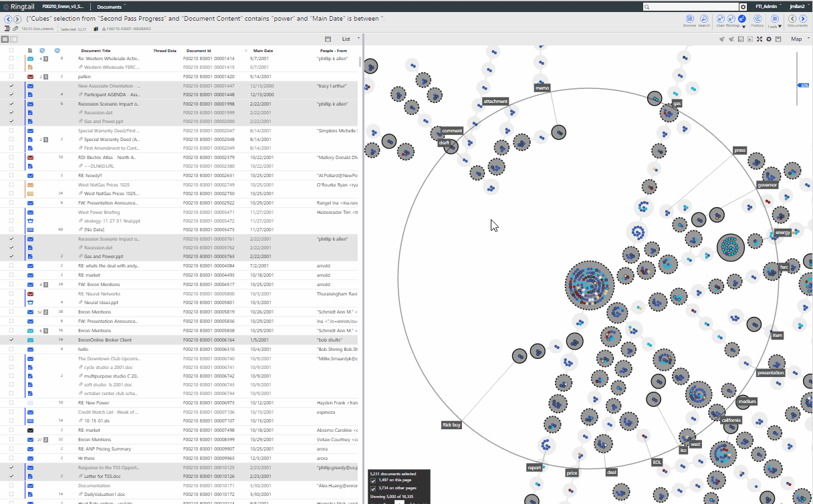The width and height of the screenshot is (813, 504).
Task: Click the Ringtail logo
Action: 18,6
